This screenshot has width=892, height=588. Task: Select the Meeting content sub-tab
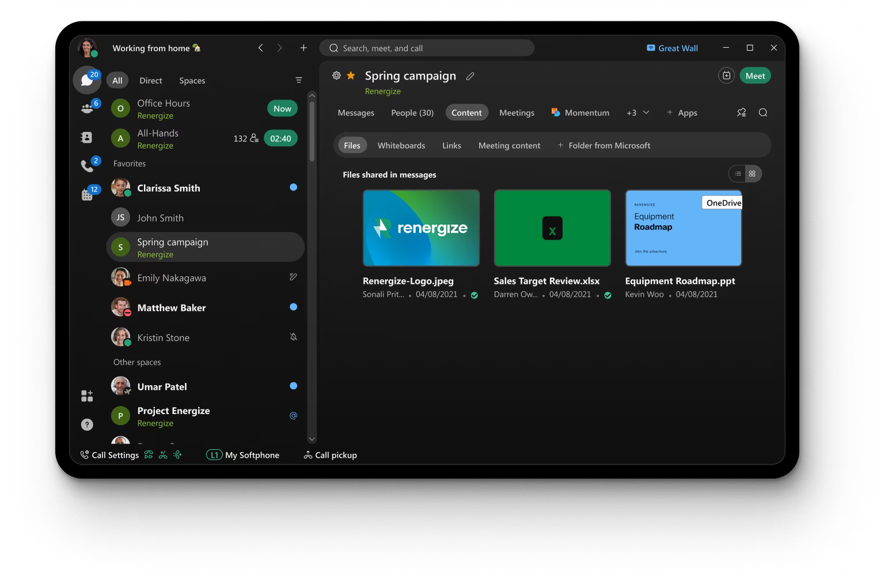click(509, 146)
